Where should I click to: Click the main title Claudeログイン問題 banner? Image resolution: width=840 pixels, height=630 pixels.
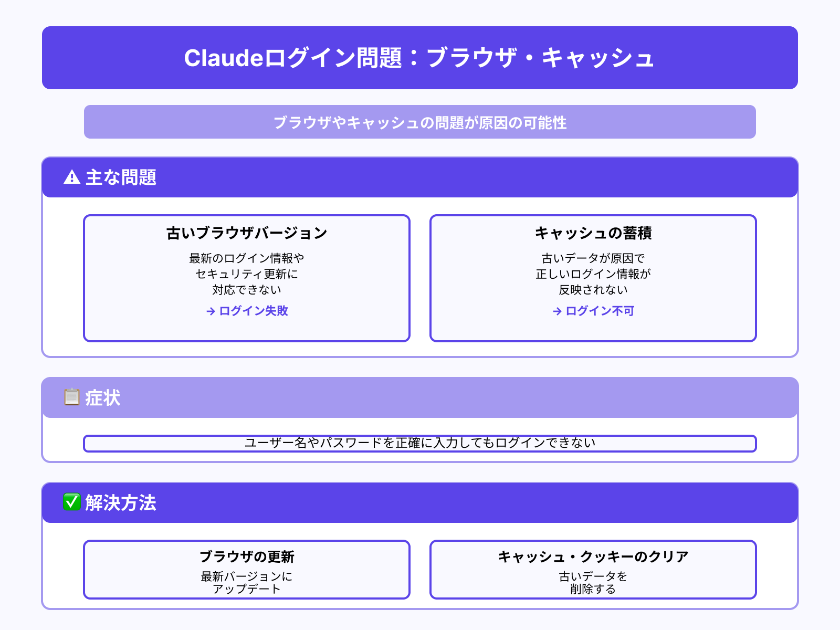point(419,58)
